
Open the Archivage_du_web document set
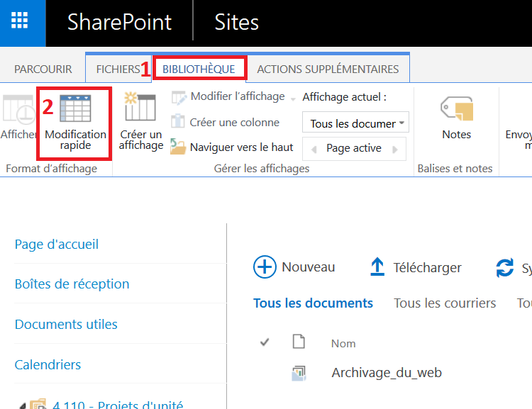click(387, 373)
